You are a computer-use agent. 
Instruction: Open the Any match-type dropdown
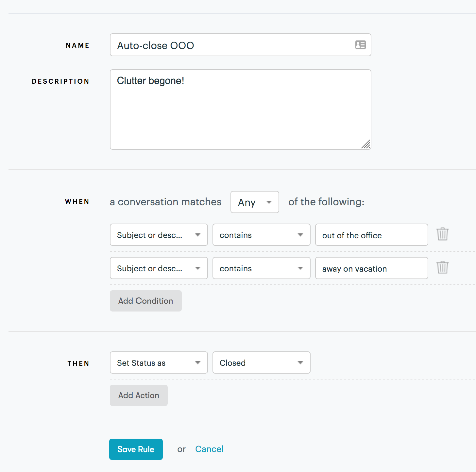255,202
